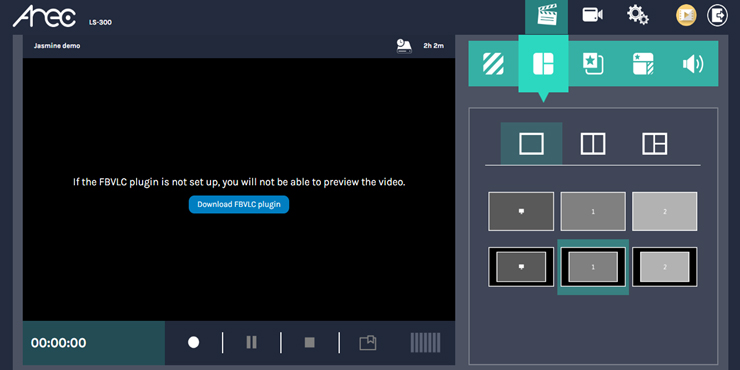
Task: Choose the three-pane layout type
Action: click(655, 143)
